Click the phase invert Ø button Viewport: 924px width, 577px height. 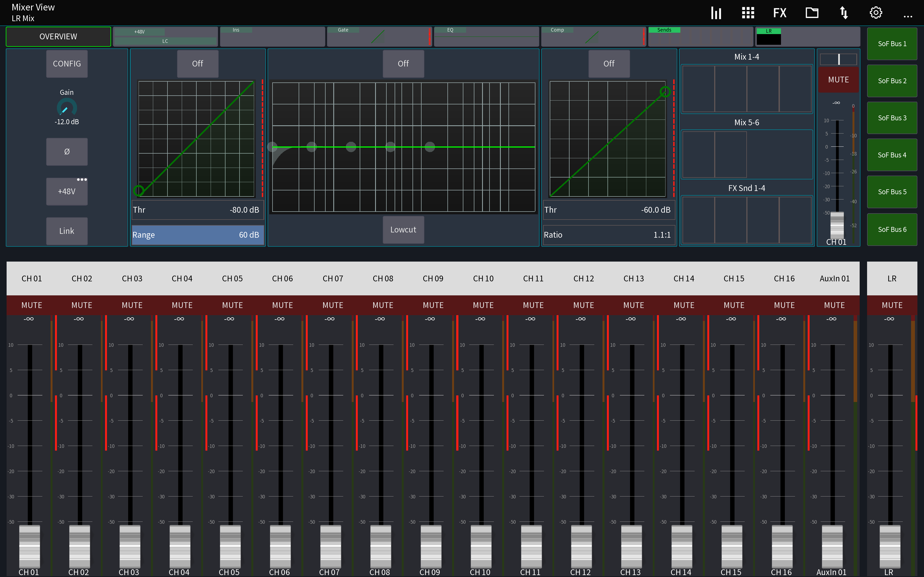67,151
